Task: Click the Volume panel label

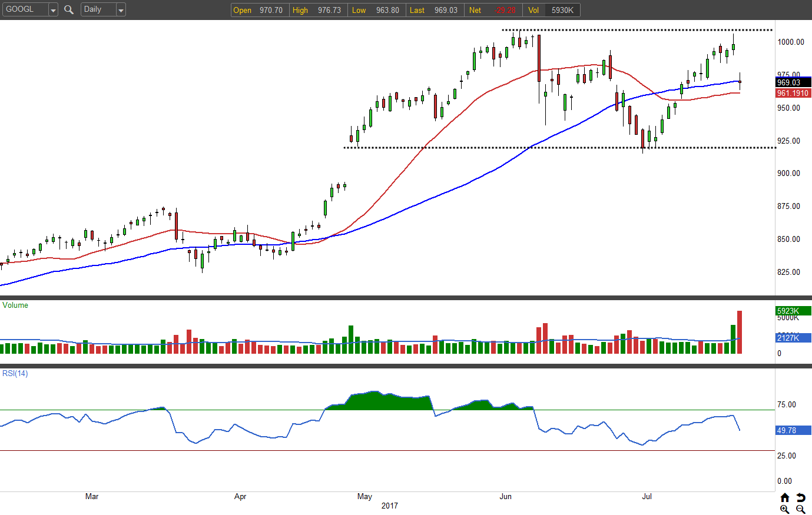Action: point(15,305)
